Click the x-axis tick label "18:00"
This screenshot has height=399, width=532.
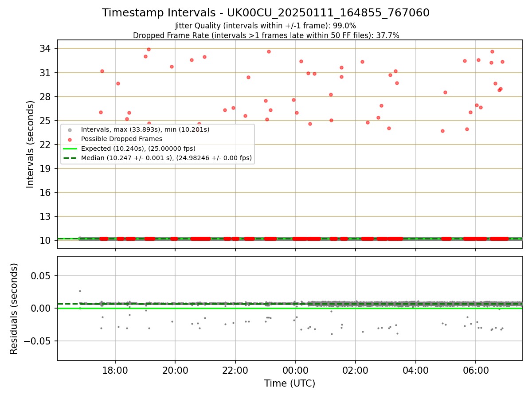coord(115,370)
